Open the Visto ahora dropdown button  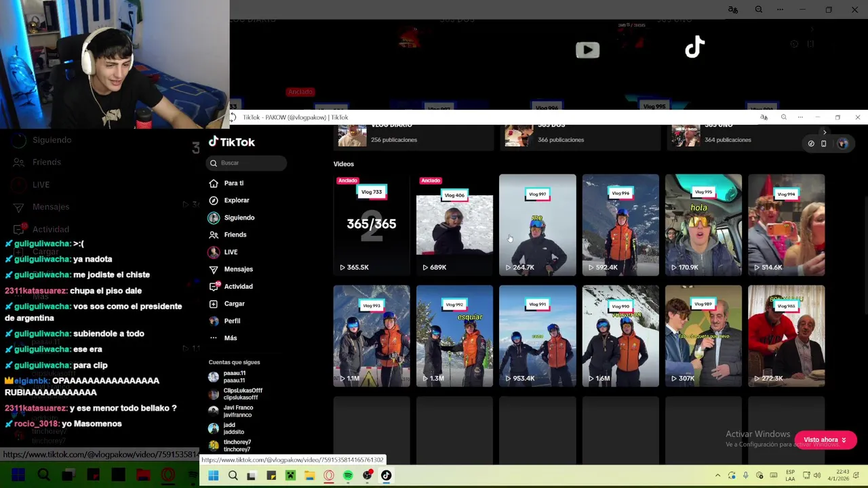coord(825,440)
